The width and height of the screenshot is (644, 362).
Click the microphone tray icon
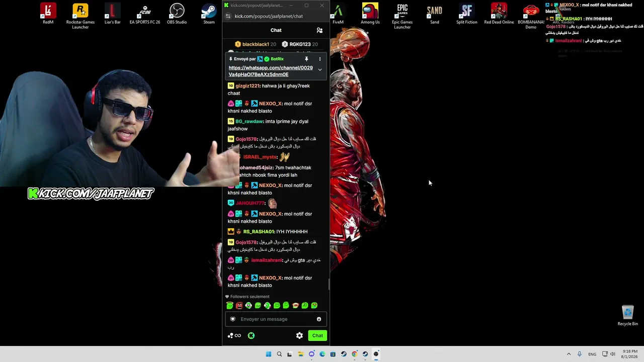(x=580, y=354)
